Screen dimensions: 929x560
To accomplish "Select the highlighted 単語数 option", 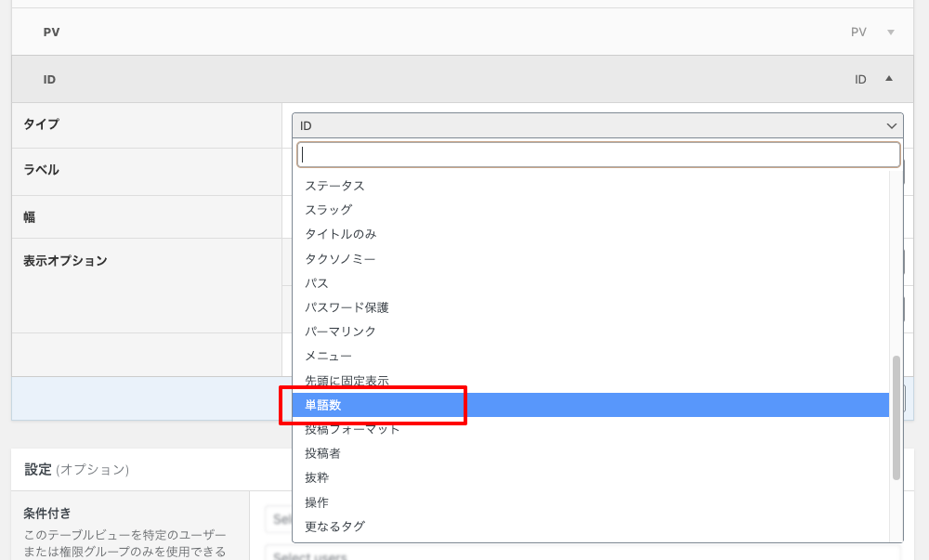I will click(x=323, y=405).
